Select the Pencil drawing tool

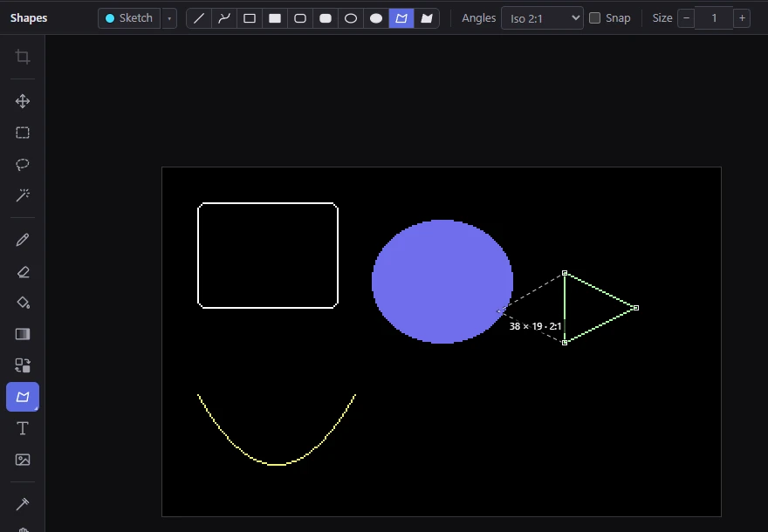(x=23, y=240)
